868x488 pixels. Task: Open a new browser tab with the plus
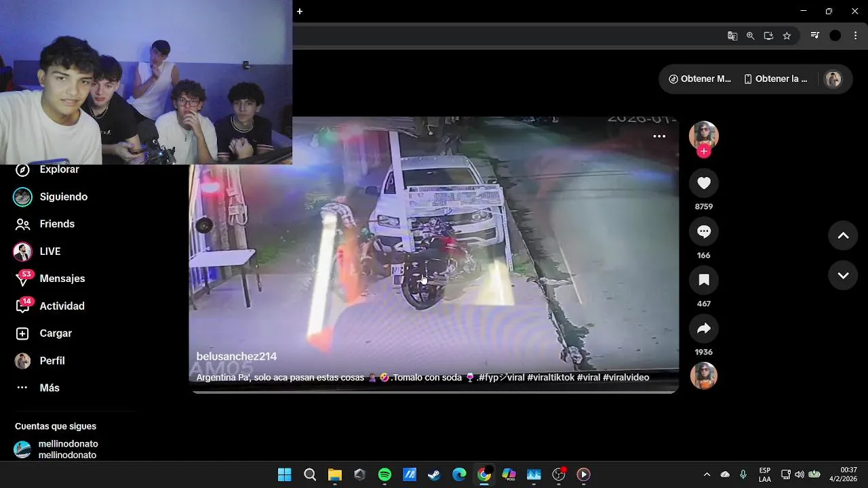[300, 12]
